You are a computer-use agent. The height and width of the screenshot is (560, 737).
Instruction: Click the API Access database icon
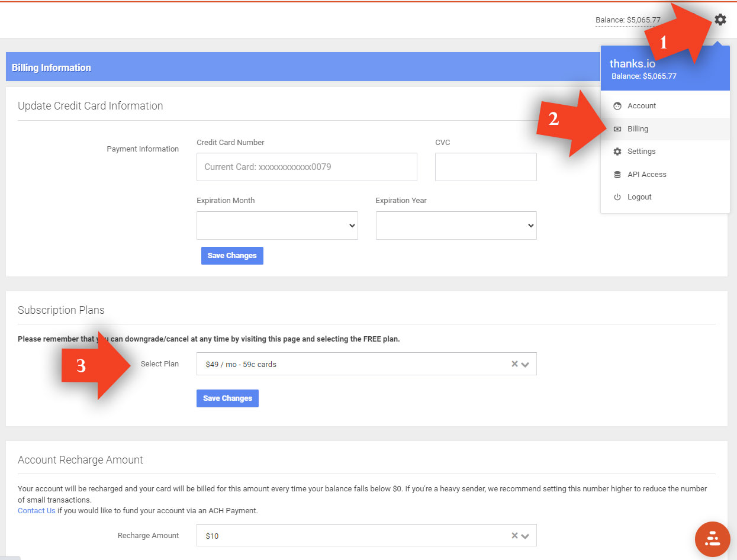click(617, 175)
